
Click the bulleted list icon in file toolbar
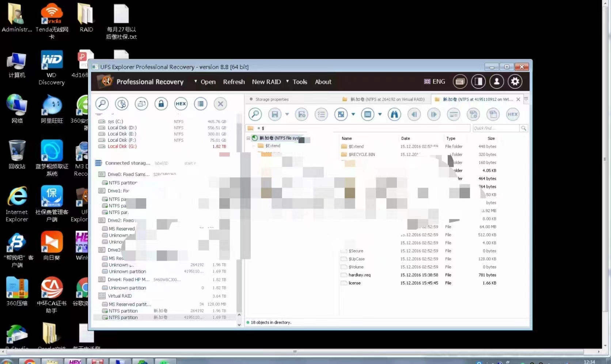click(322, 114)
